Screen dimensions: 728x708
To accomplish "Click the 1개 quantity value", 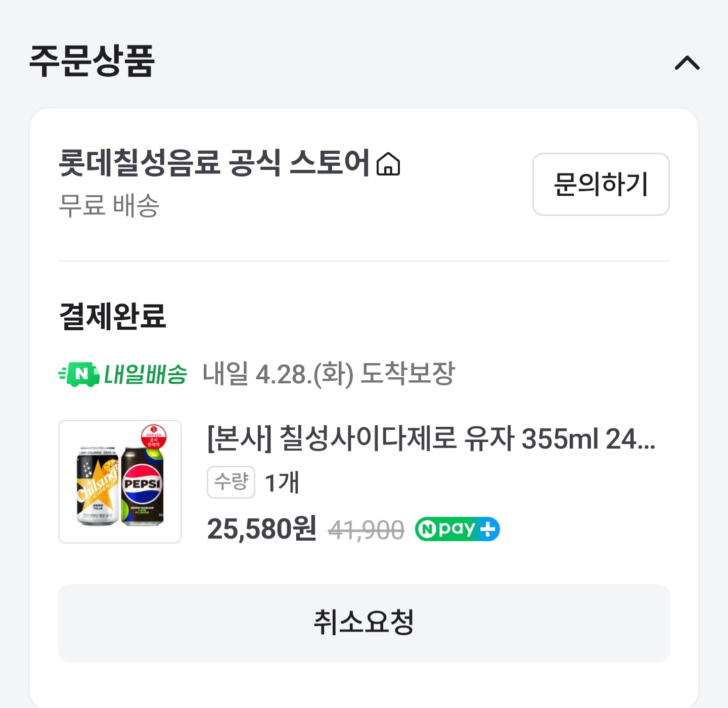I will point(282,482).
